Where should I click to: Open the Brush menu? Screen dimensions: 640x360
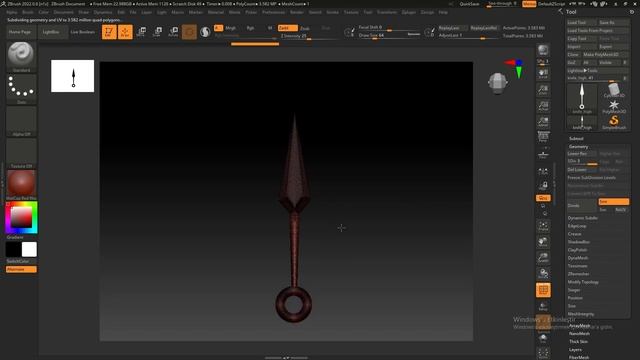pos(28,12)
